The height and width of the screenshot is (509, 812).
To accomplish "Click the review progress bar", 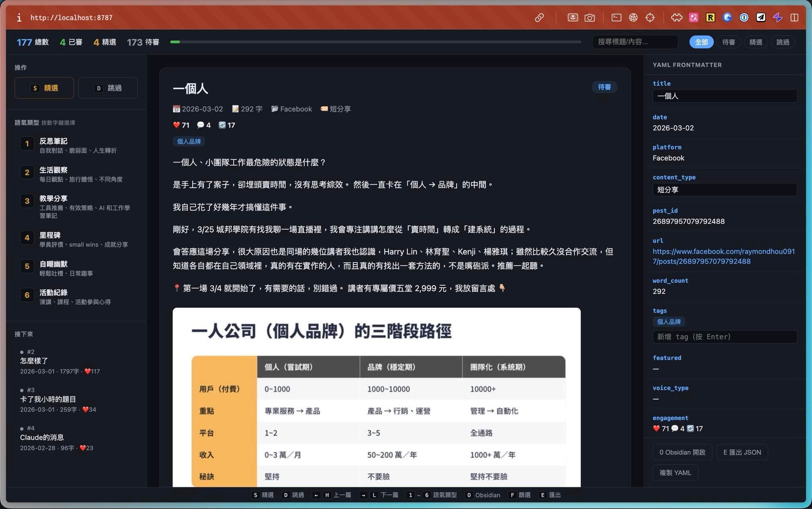I will (x=375, y=42).
